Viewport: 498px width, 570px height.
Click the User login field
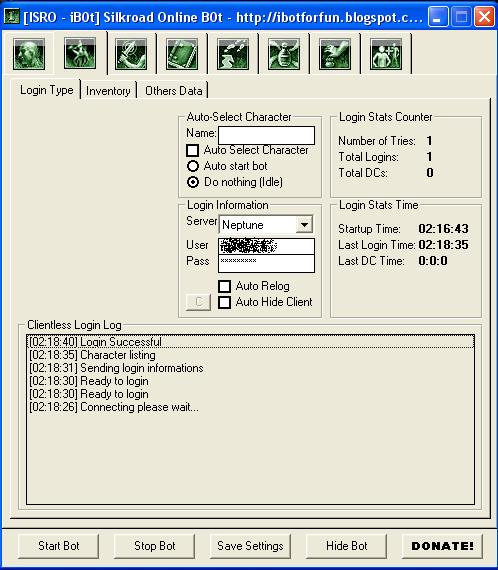266,246
